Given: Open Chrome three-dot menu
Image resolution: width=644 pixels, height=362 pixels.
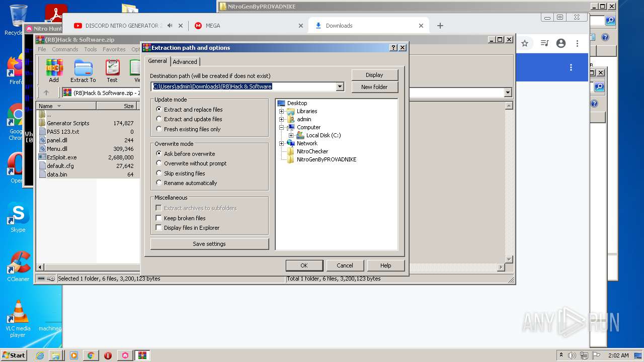Looking at the screenshot, I should click(578, 43).
